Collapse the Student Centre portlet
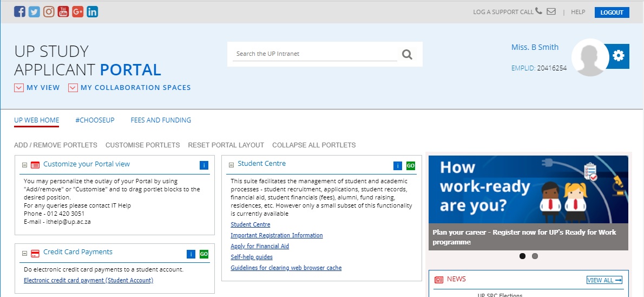644x297 pixels. pyautogui.click(x=232, y=165)
